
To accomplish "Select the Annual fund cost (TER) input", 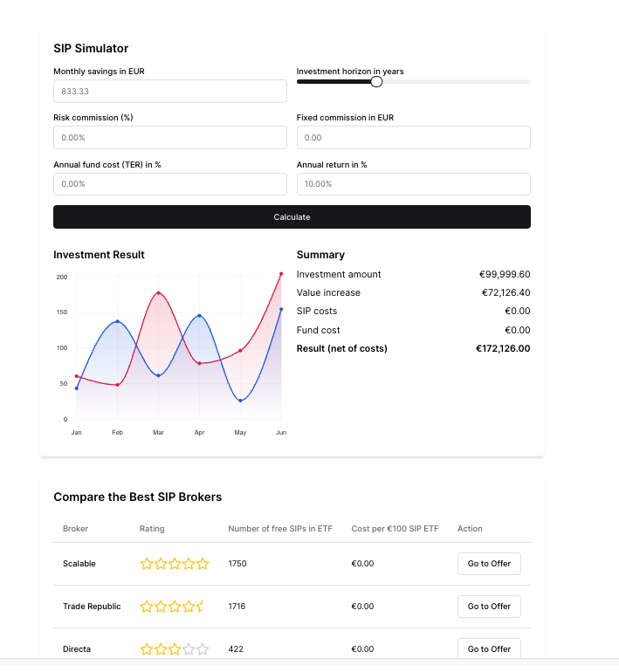I will pos(169,184).
